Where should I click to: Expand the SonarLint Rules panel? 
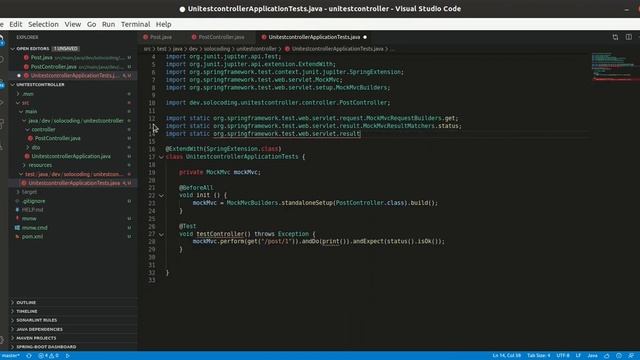73,320
